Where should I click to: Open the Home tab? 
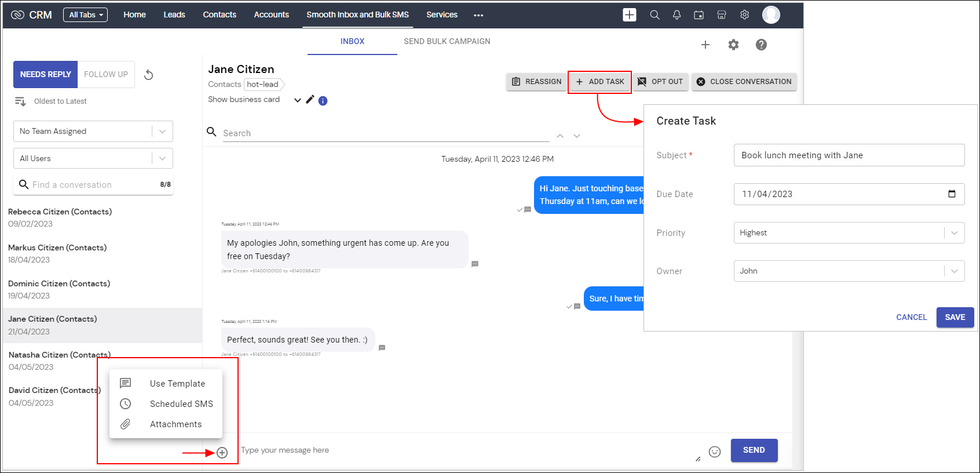[x=134, y=14]
